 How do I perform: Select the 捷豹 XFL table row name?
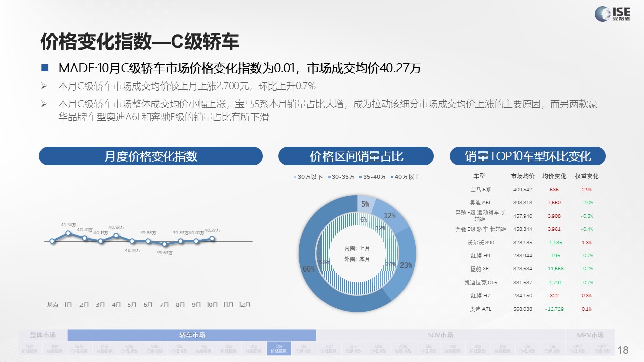coord(480,269)
